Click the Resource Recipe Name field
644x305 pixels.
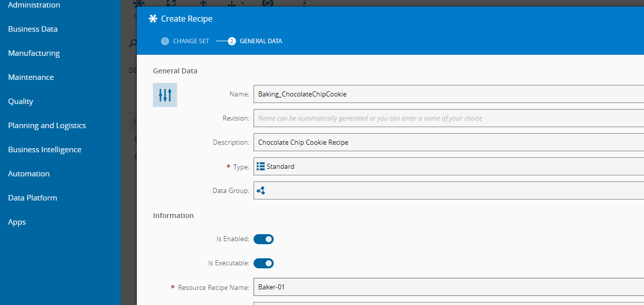[x=448, y=287]
